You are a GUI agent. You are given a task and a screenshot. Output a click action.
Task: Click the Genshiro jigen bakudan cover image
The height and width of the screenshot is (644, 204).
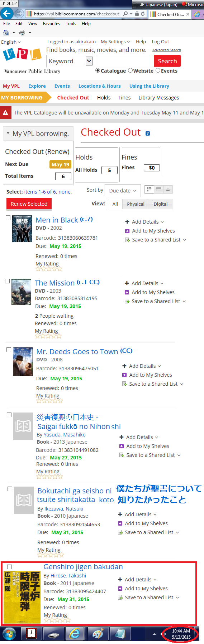pyautogui.click(x=22, y=597)
